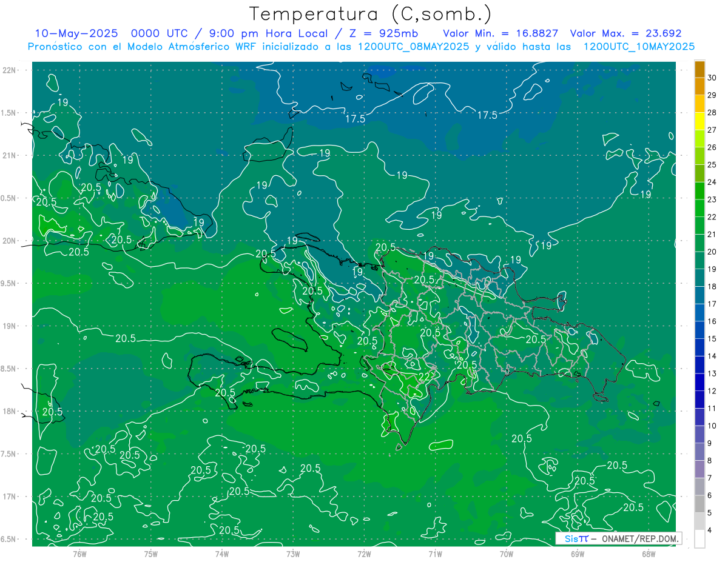This screenshot has width=728, height=562.
Task: Click the "Valor Max. = 23.692" value
Action: 627,33
